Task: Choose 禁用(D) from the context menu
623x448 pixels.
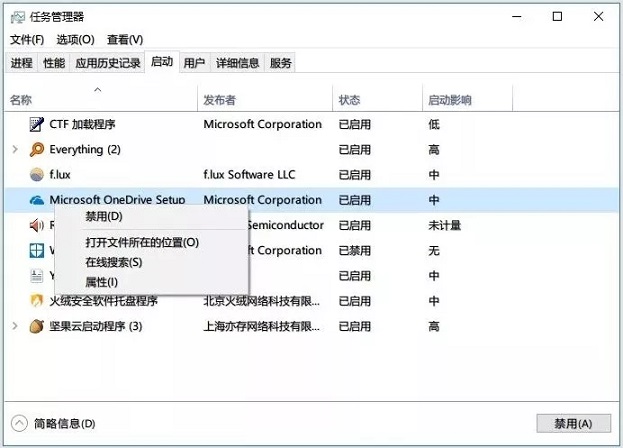Action: 104,216
